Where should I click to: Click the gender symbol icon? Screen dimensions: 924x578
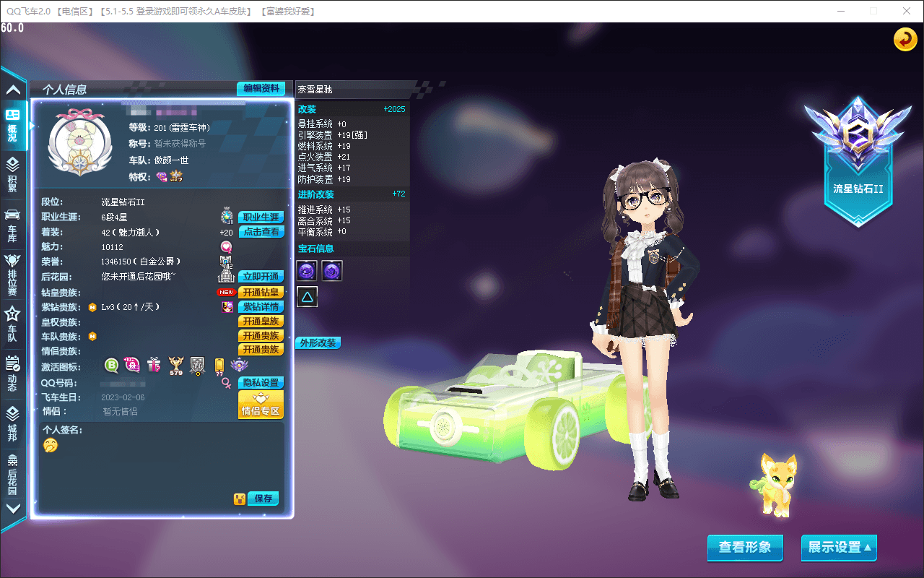click(226, 384)
